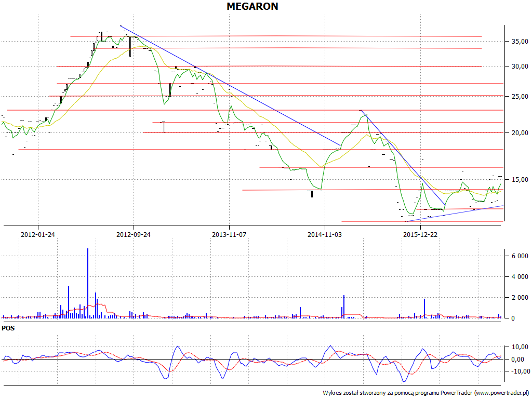Click the -10,00 oscillator axis label
Image resolution: width=532 pixels, height=399 pixels.
(x=520, y=371)
